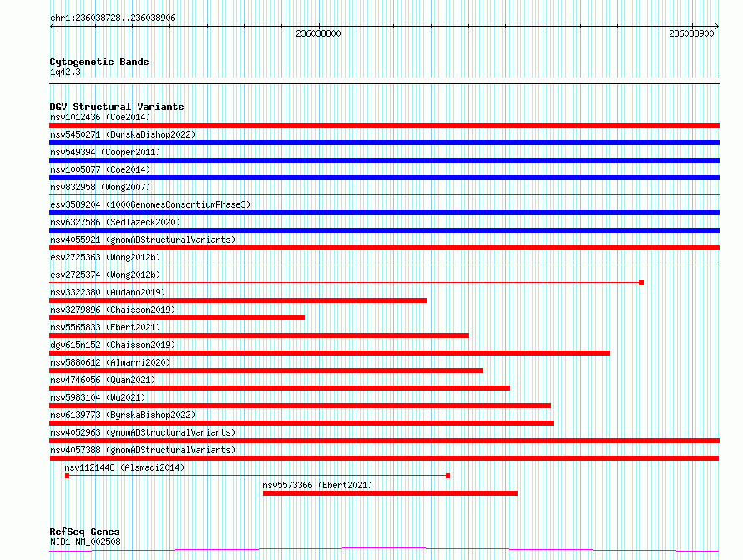
Task: Open nsv4057388 (gnomADStructuralVariants) label
Action: 143,450
